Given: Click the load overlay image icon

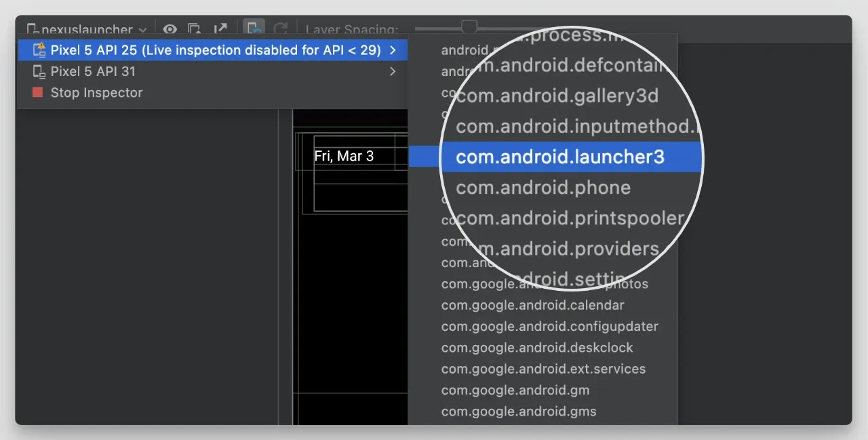Looking at the screenshot, I should coord(195,29).
